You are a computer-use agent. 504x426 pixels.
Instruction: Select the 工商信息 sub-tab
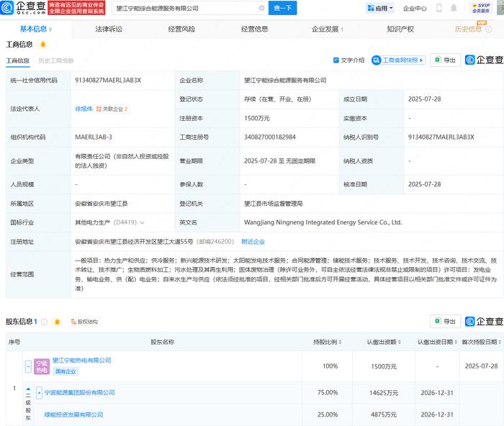[x=18, y=60]
